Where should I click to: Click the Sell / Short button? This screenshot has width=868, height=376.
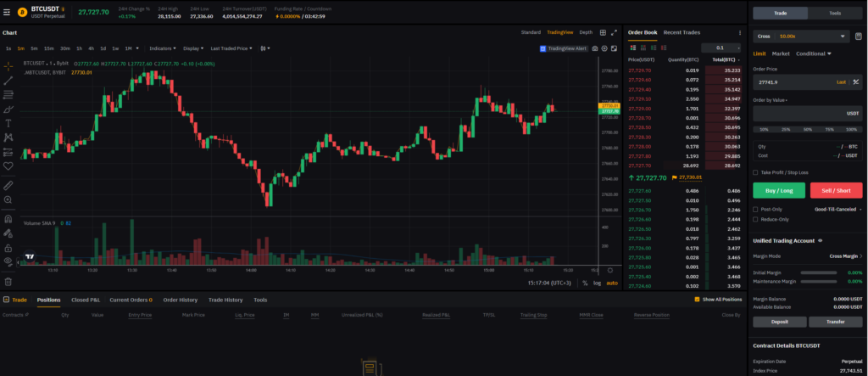tap(836, 190)
